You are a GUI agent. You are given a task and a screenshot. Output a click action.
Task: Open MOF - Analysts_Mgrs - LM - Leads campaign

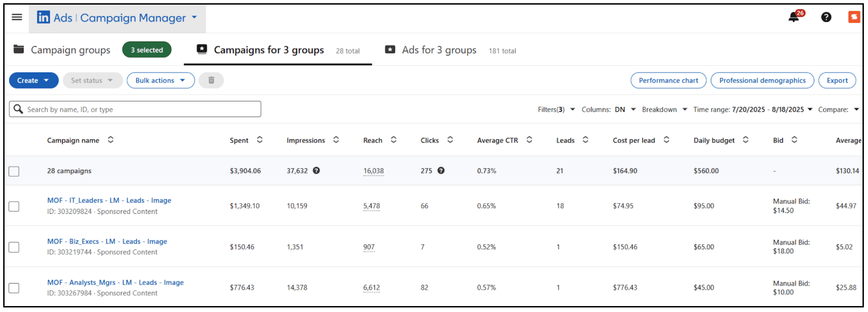115,283
